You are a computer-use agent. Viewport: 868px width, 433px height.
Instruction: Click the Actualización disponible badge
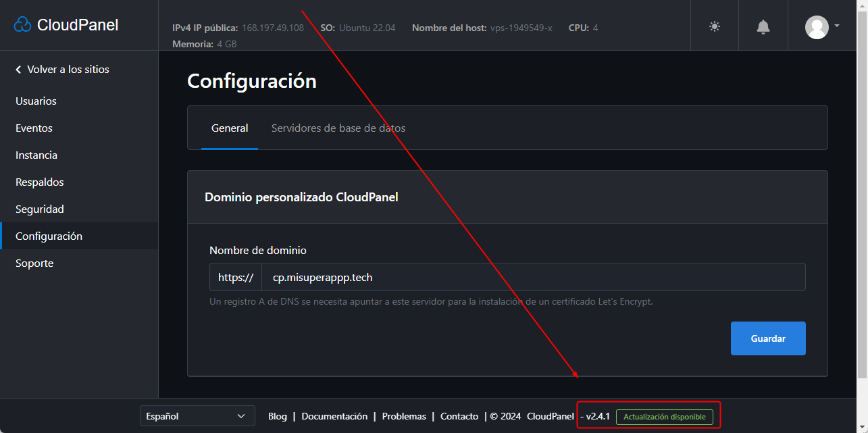(x=665, y=417)
